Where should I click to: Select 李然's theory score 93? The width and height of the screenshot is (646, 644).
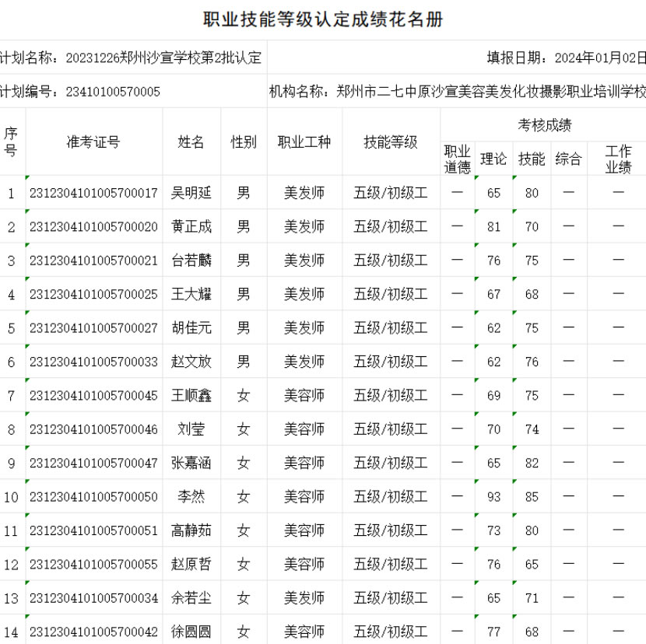click(x=493, y=497)
